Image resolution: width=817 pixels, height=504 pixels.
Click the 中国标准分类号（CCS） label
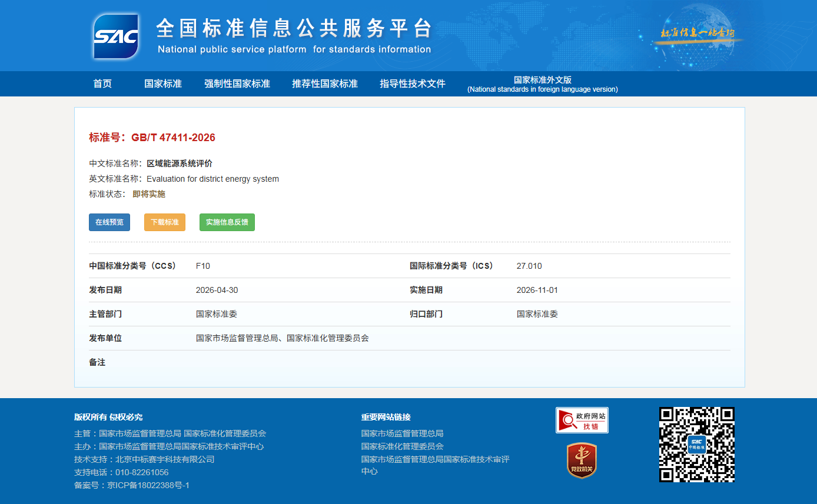[133, 266]
